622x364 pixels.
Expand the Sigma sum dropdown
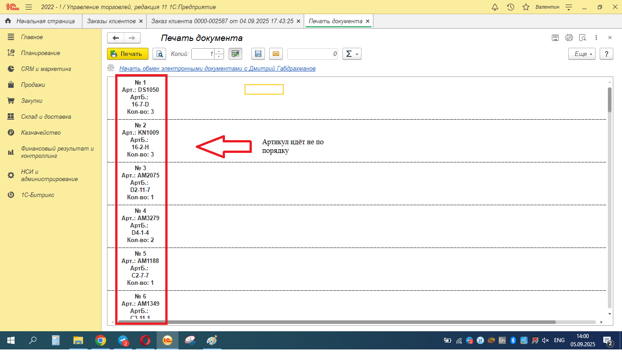351,54
